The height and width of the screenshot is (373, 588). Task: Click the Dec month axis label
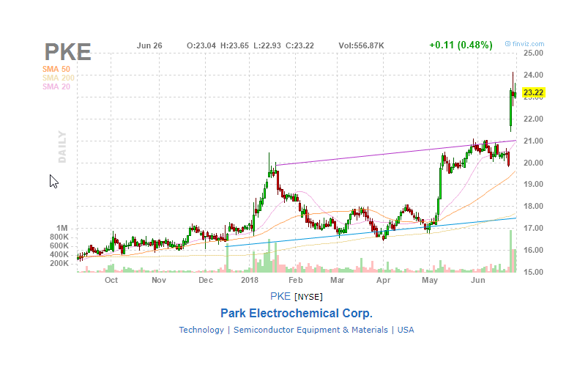(206, 281)
